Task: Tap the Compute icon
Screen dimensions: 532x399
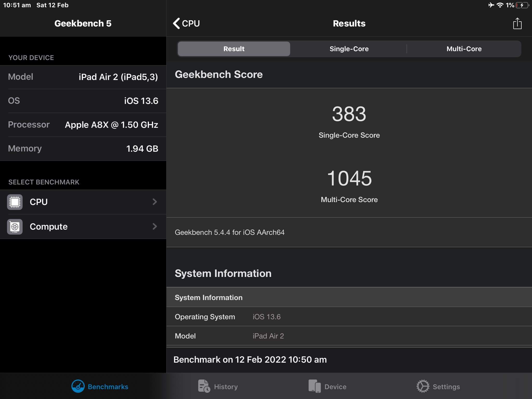Action: pos(15,227)
